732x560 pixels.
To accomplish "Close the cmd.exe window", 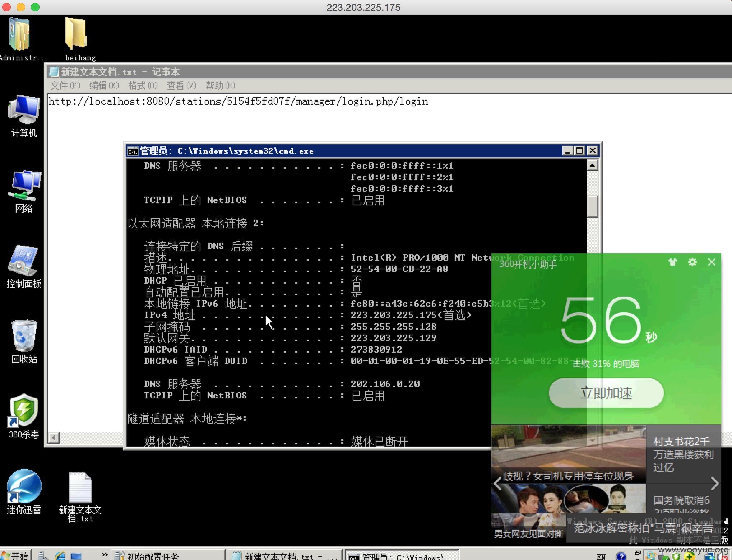I will point(592,151).
